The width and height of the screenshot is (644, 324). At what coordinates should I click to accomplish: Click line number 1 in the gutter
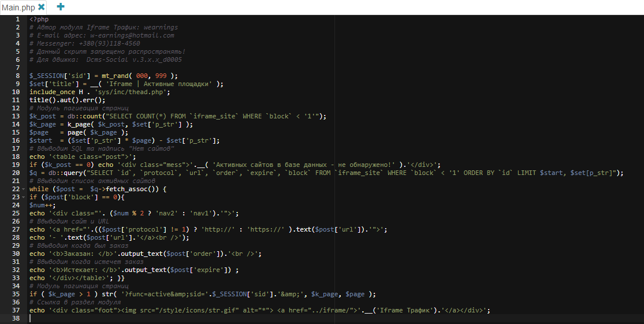pyautogui.click(x=17, y=19)
